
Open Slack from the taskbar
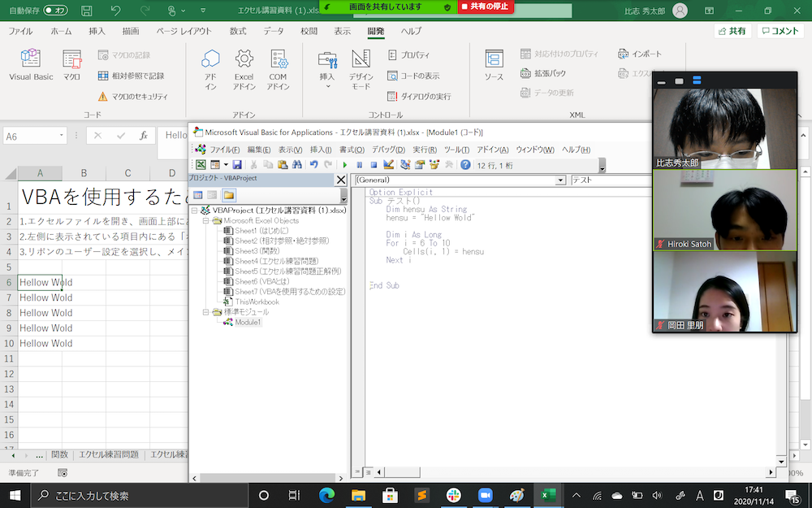point(453,496)
